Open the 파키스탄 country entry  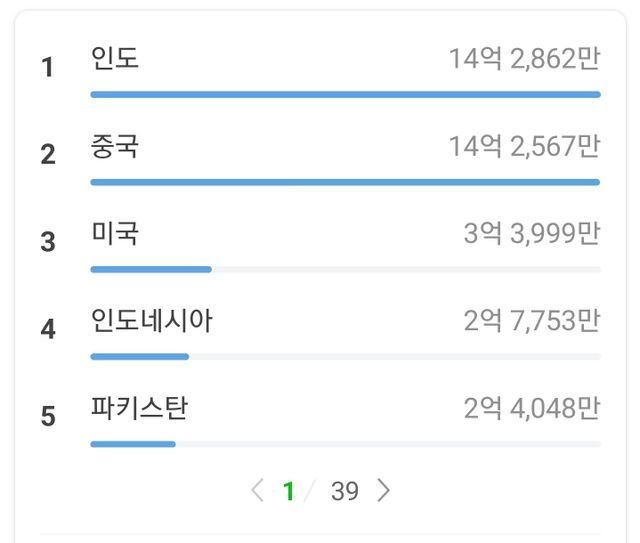pos(139,409)
